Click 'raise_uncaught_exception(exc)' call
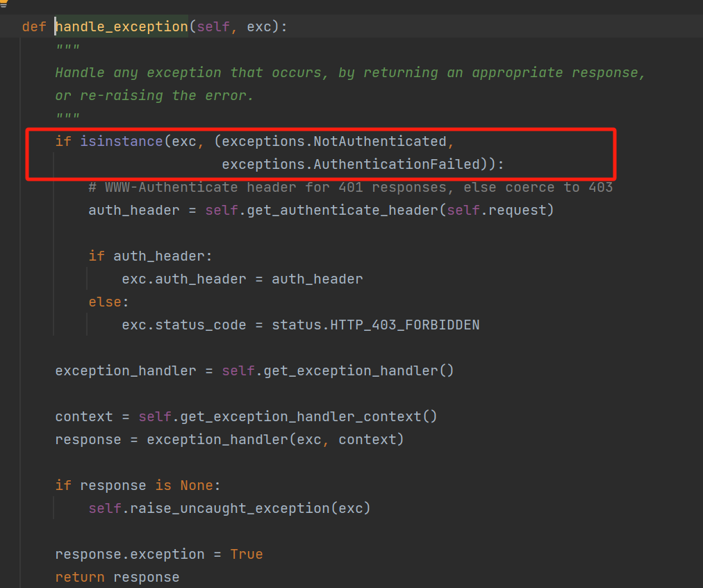This screenshot has height=588, width=703. point(250,509)
